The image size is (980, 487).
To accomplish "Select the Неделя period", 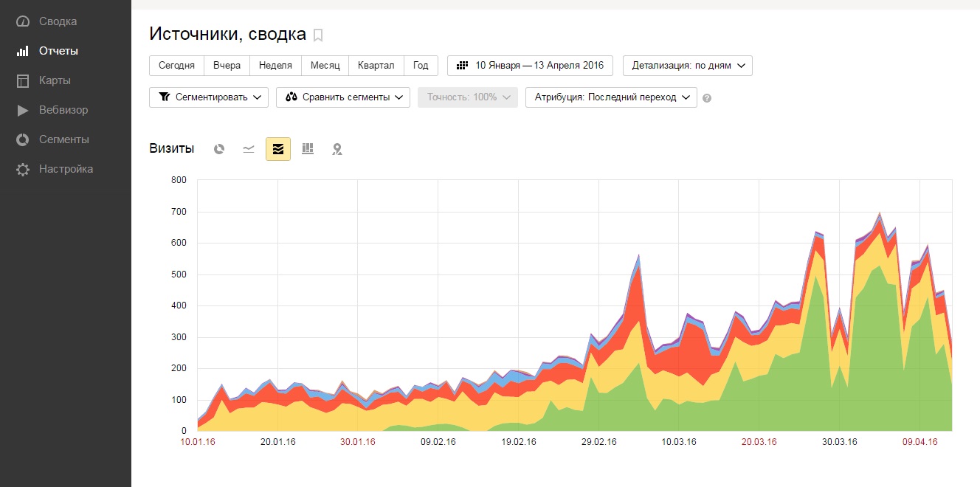I will [x=276, y=65].
